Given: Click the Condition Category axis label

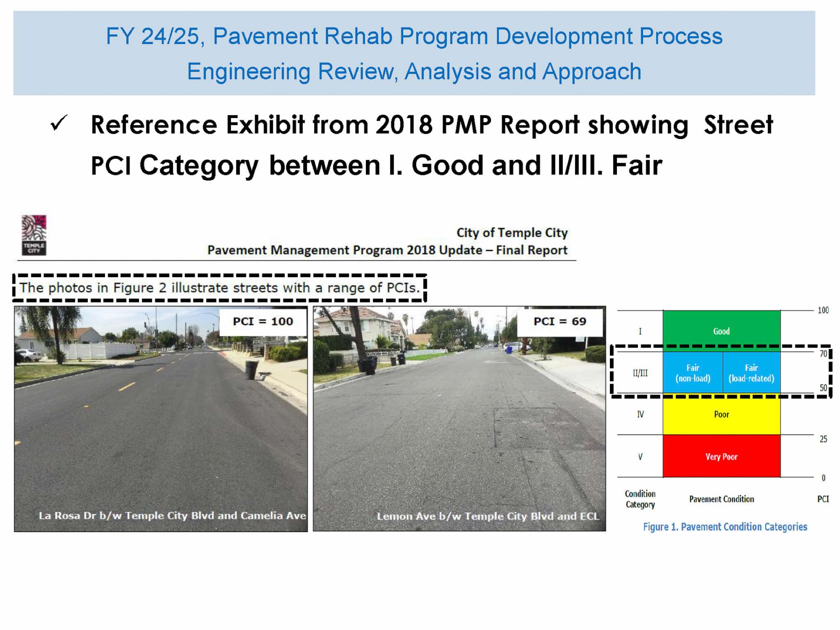Looking at the screenshot, I should [640, 499].
